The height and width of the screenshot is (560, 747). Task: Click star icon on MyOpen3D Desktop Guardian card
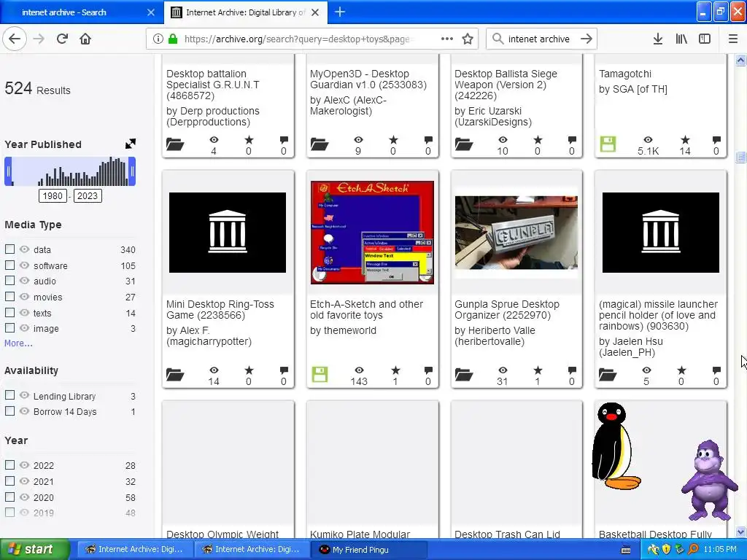click(x=393, y=139)
